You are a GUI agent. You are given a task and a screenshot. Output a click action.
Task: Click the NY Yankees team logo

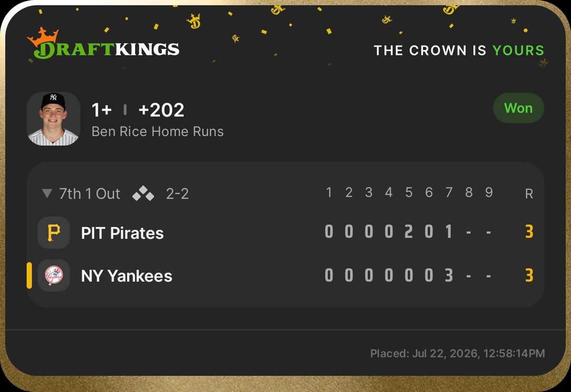(x=54, y=275)
